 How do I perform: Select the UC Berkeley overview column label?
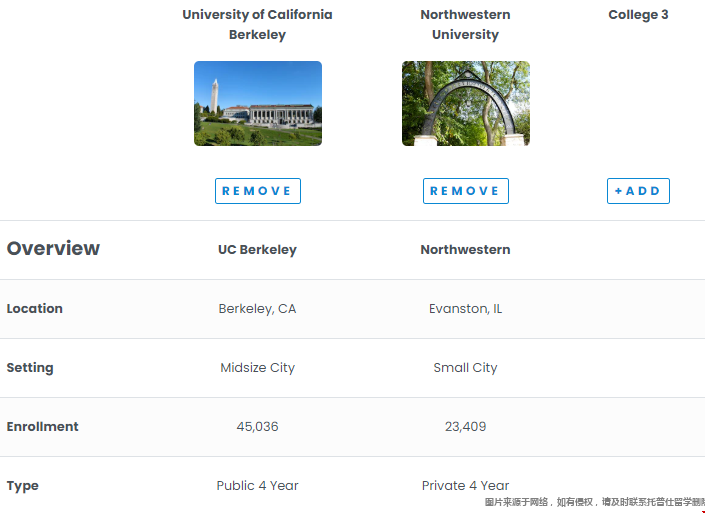[x=257, y=250]
